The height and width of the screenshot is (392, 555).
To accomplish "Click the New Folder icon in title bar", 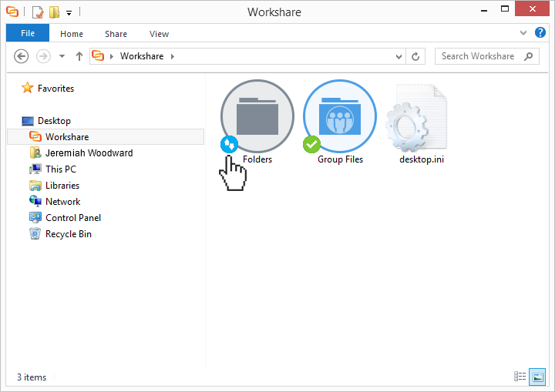I will coord(54,12).
